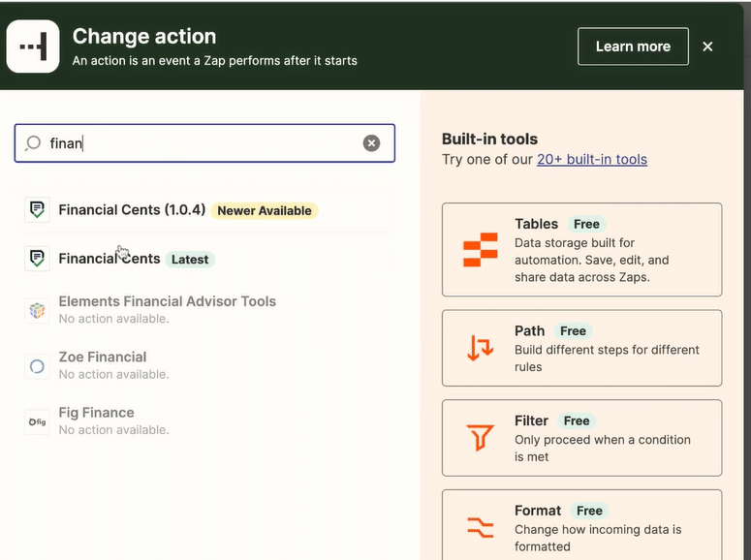The width and height of the screenshot is (751, 560).
Task: Click the Zoe Financial app icon
Action: 37,366
